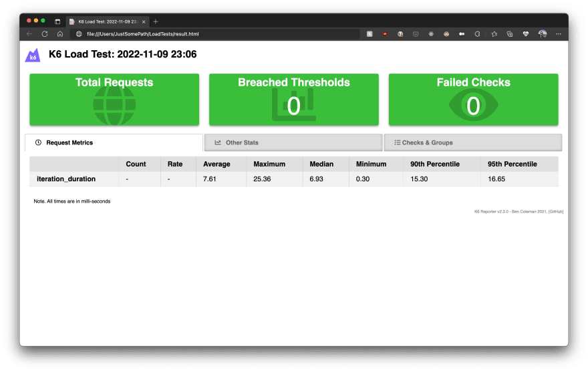
Task: Click the React atom extension icon
Action: 431,33
